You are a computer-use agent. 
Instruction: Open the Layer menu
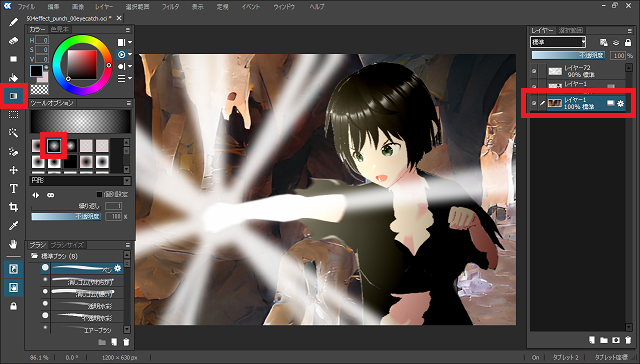104,7
